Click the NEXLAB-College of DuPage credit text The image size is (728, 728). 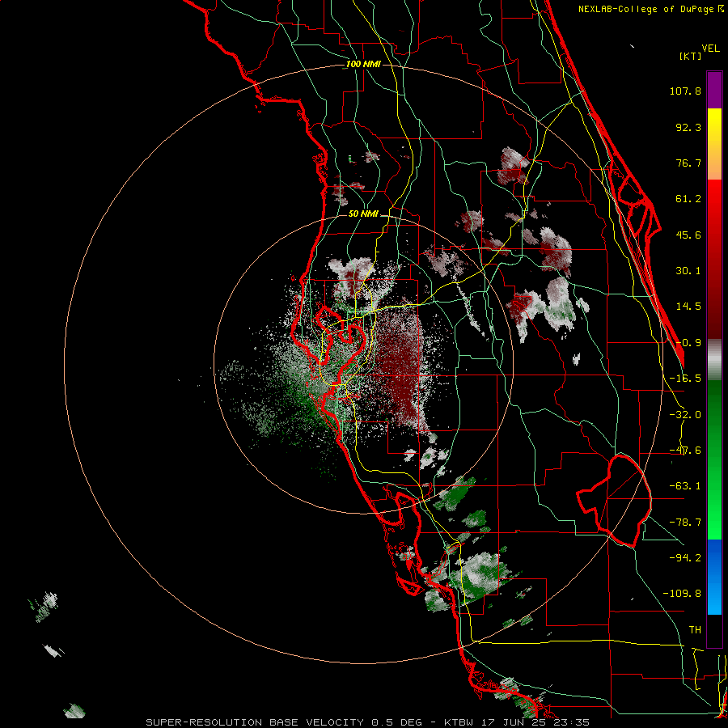pyautogui.click(x=645, y=9)
